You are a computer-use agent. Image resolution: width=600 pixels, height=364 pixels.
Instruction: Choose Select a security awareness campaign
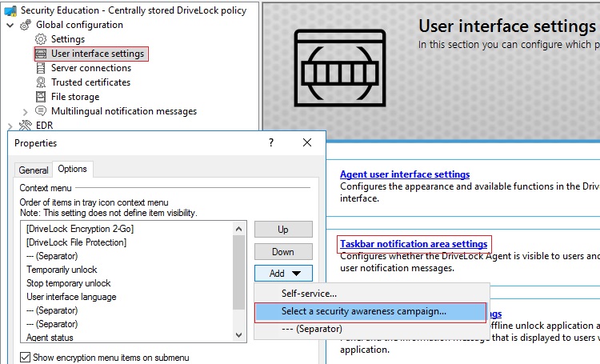[364, 311]
